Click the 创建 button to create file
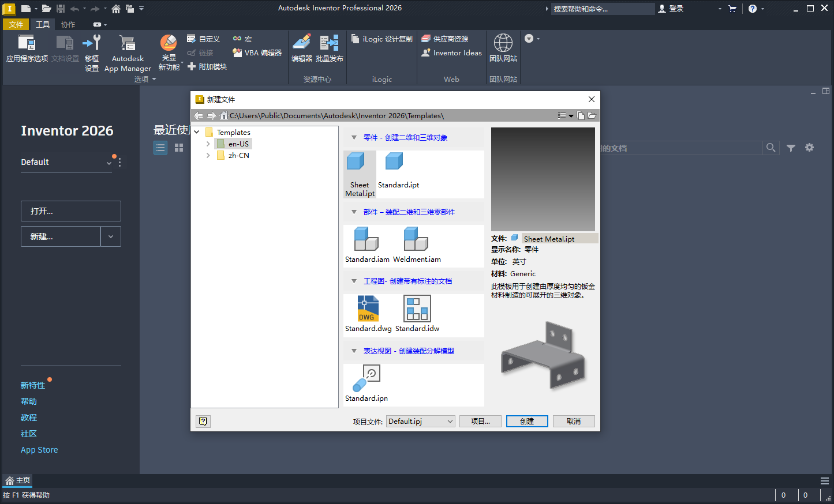 click(x=526, y=421)
